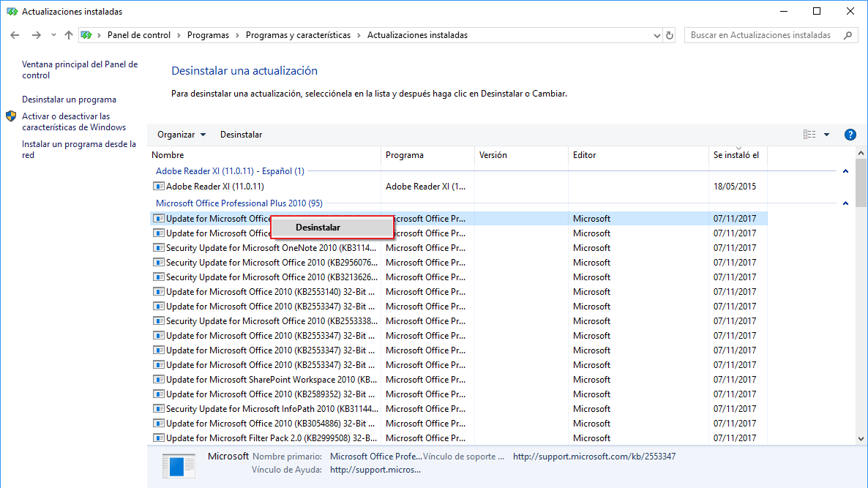Go up one level with up arrow

(x=69, y=35)
